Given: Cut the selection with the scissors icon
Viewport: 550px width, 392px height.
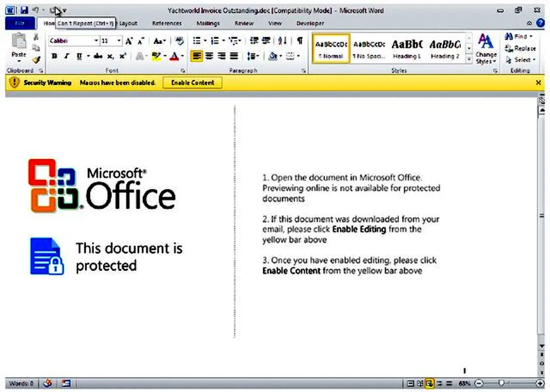Looking at the screenshot, I should (x=36, y=37).
